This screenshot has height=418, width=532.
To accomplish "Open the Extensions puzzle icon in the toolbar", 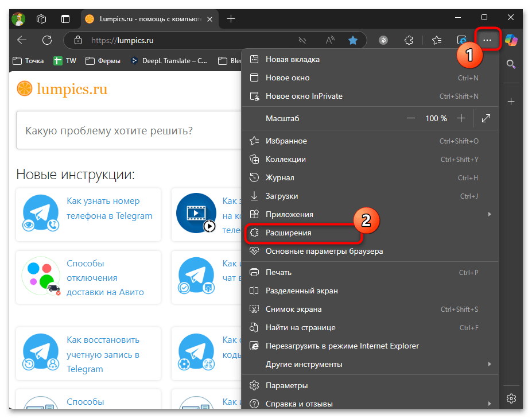I will [409, 40].
